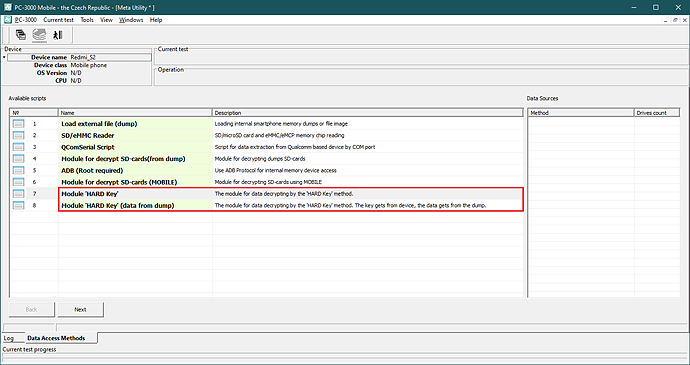Click the Next button
This screenshot has width=690, height=365.
coord(81,310)
